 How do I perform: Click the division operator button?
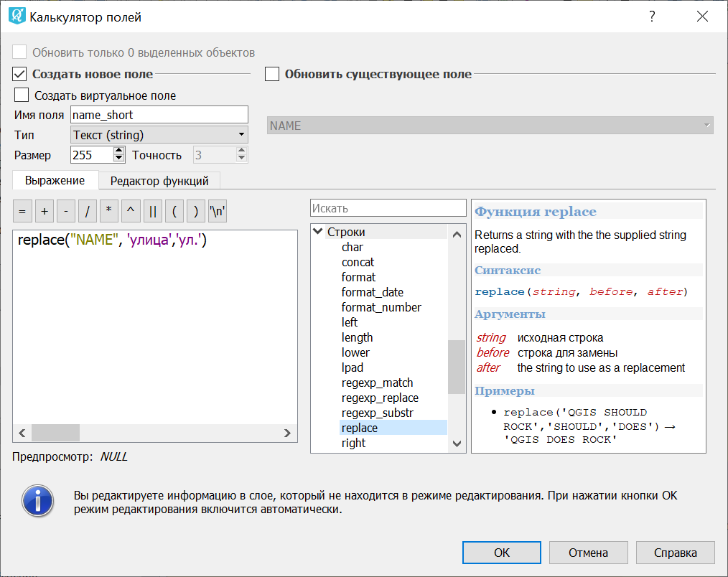[88, 212]
